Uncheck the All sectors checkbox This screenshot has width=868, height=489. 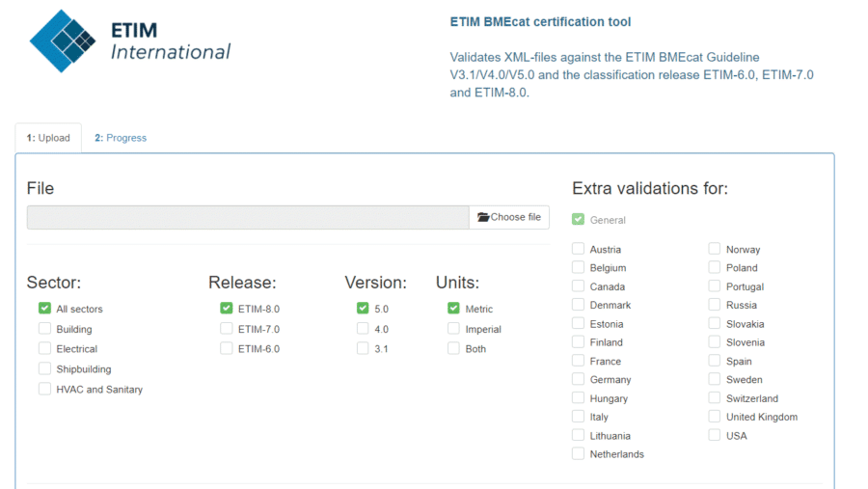click(x=44, y=309)
